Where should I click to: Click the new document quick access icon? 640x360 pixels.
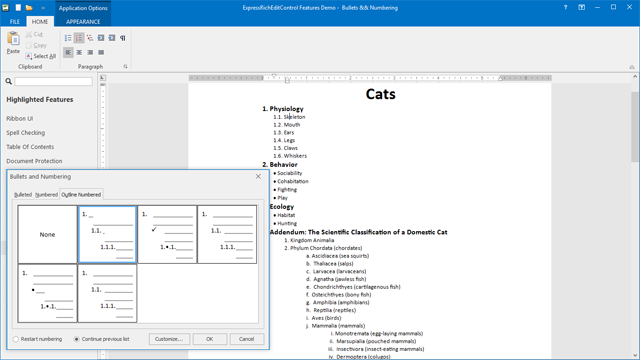pos(18,7)
